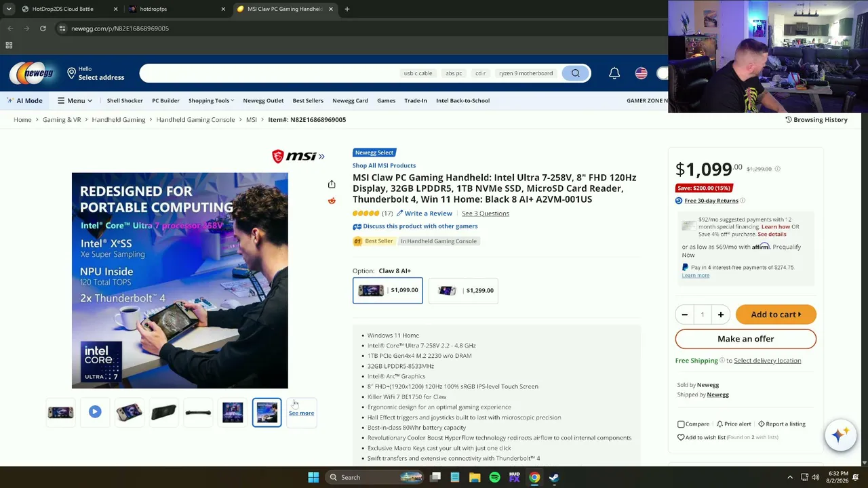Open the notifications bell
Screen dimensions: 868x488
pyautogui.click(x=614, y=73)
